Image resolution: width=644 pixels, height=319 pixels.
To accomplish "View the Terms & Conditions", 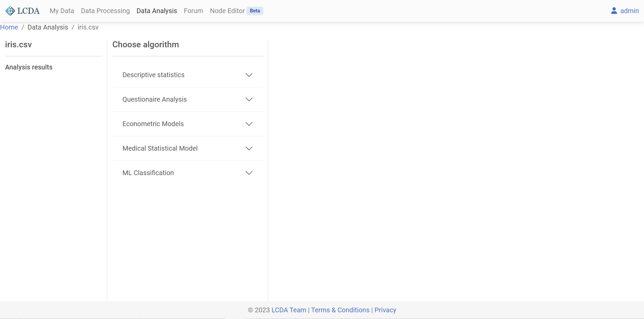I will [340, 310].
